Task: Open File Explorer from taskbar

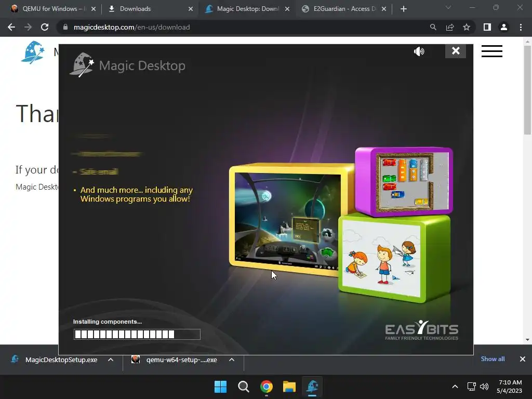Action: (x=289, y=387)
